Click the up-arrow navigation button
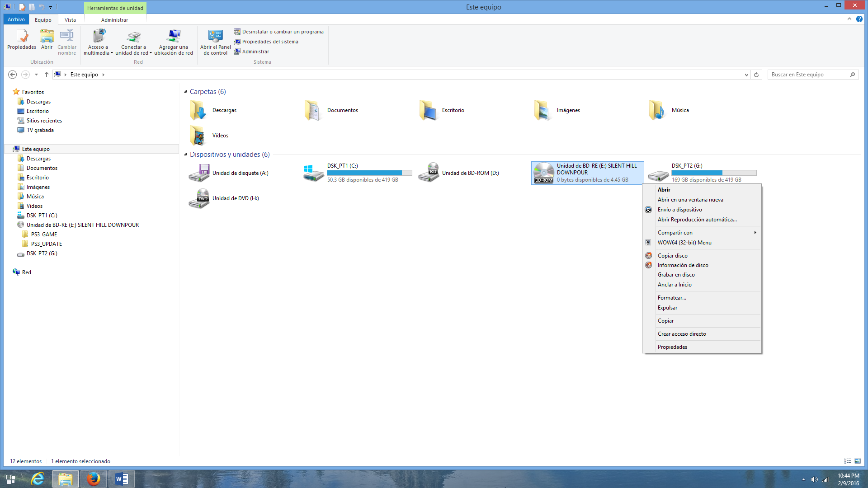868x488 pixels. click(47, 75)
